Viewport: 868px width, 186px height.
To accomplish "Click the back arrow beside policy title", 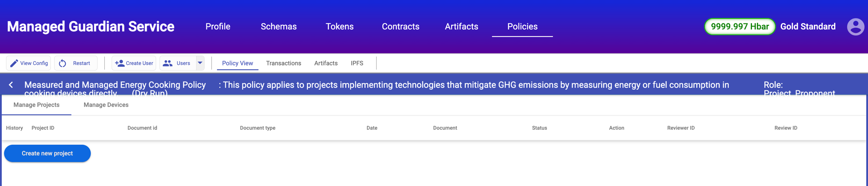I will tap(11, 85).
